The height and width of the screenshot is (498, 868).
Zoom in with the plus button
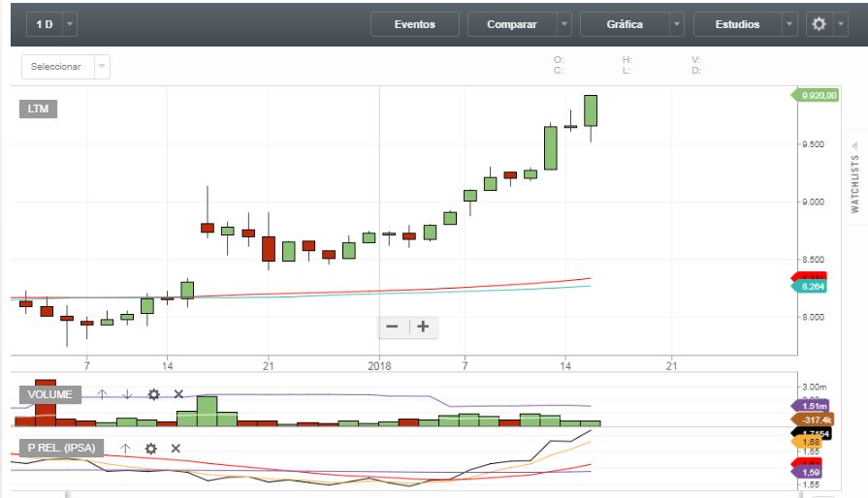click(x=423, y=327)
